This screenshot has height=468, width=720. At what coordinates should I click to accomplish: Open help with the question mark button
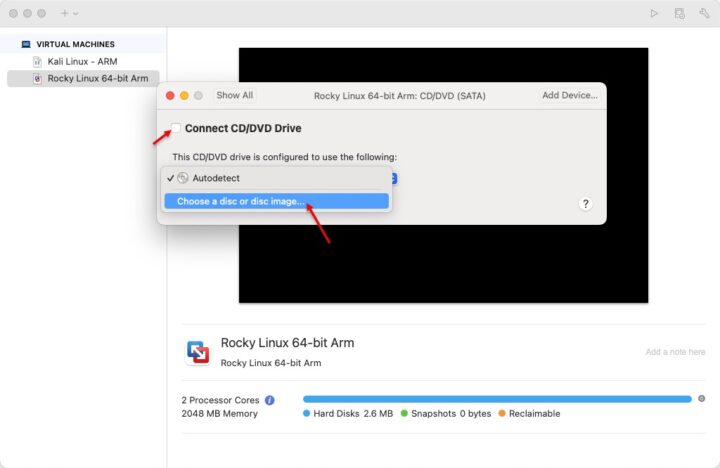pos(585,204)
